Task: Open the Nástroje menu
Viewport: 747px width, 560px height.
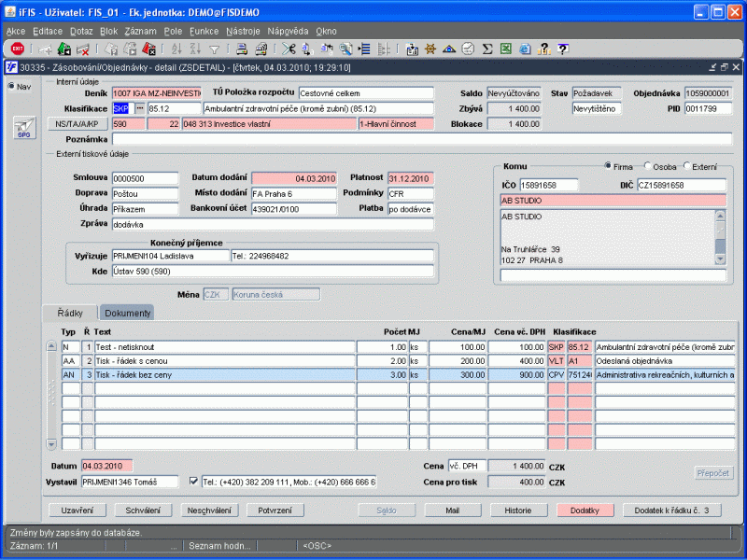Action: pos(243,31)
